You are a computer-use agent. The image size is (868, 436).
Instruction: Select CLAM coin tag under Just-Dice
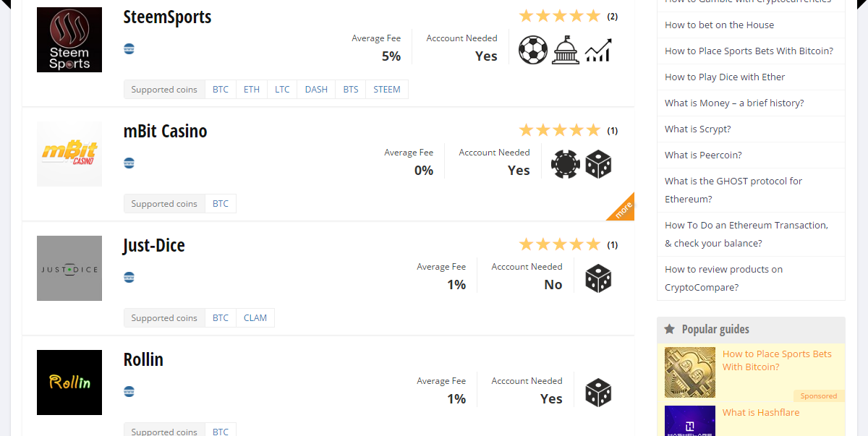(255, 318)
